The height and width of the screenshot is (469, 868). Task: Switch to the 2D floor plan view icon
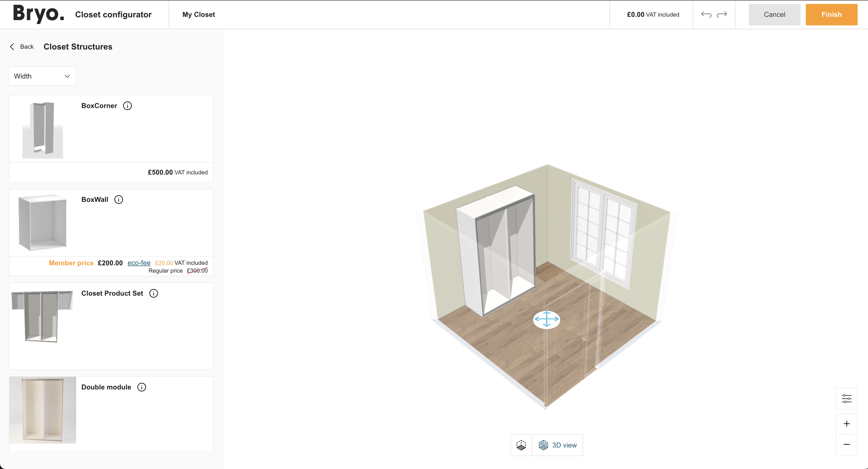(521, 445)
